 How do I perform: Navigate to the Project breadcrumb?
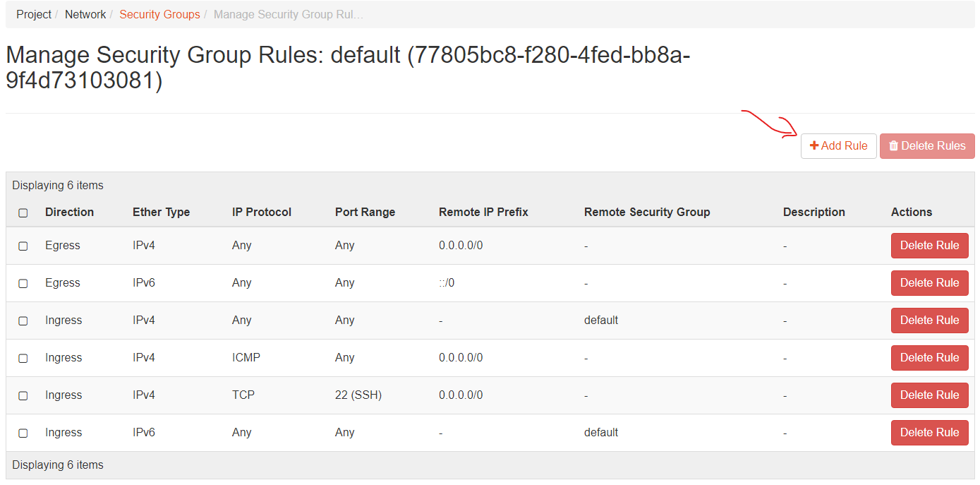[33, 13]
